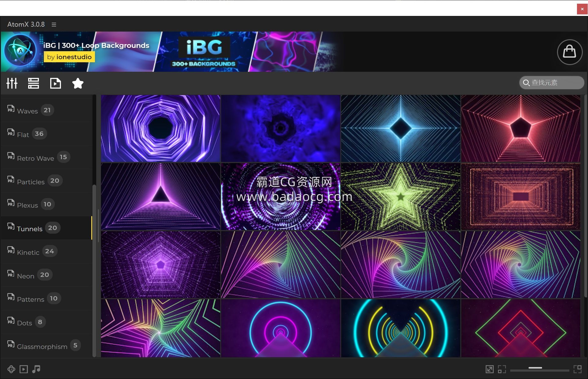
Task: Close the window with red X
Action: pos(582,9)
